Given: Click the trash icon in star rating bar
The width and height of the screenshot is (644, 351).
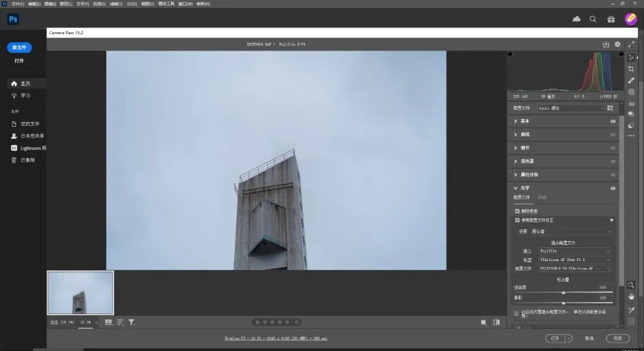Looking at the screenshot, I should (x=297, y=322).
